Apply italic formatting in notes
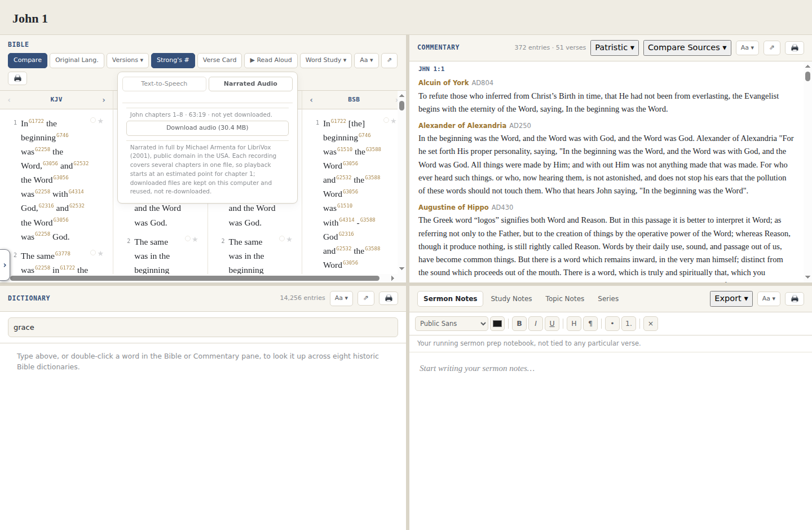This screenshot has width=812, height=530. pyautogui.click(x=536, y=324)
